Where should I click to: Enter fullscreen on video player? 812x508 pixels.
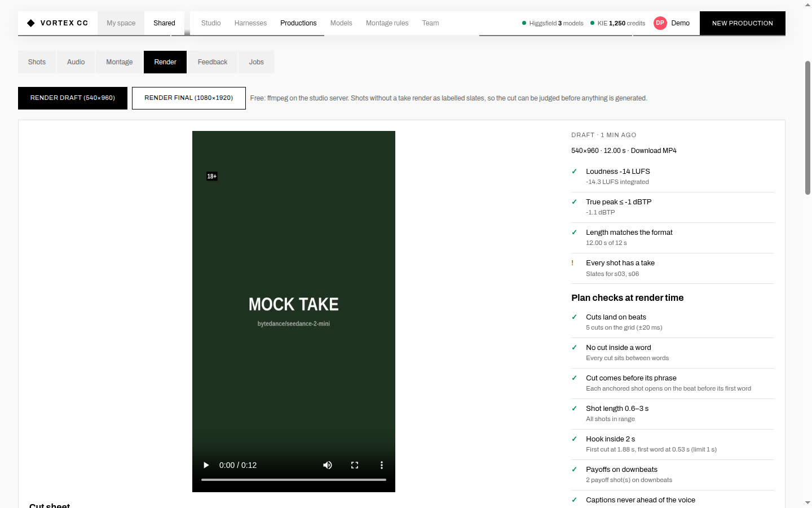pyautogui.click(x=355, y=465)
